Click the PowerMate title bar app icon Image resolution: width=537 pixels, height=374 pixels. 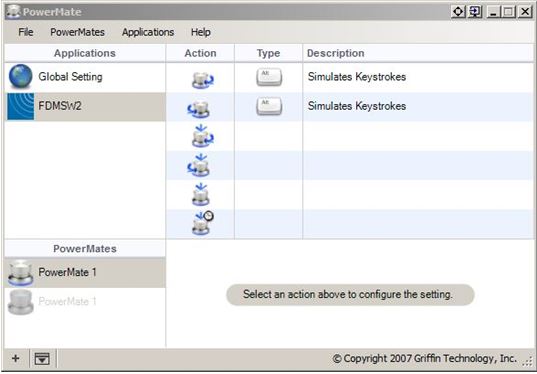pyautogui.click(x=13, y=12)
